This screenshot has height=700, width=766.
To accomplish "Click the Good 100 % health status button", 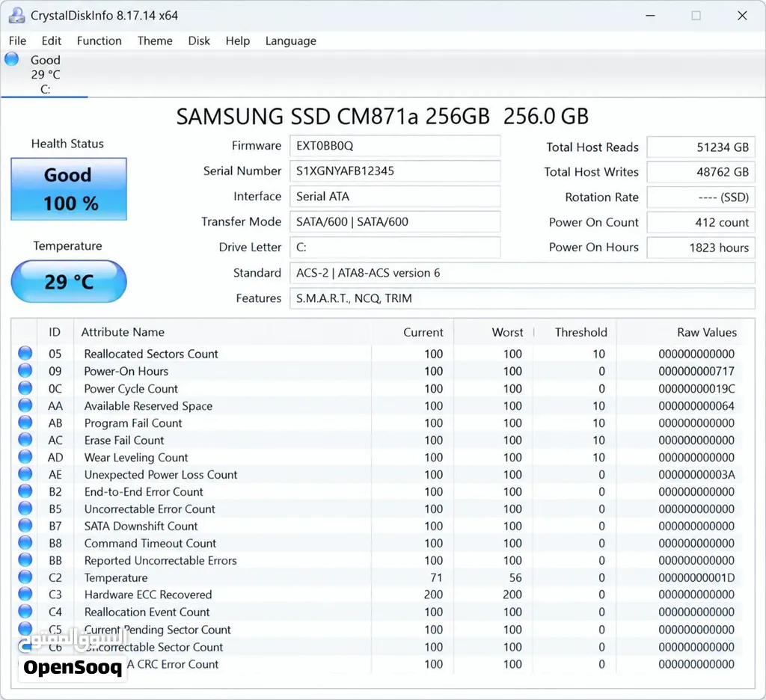I will [69, 189].
